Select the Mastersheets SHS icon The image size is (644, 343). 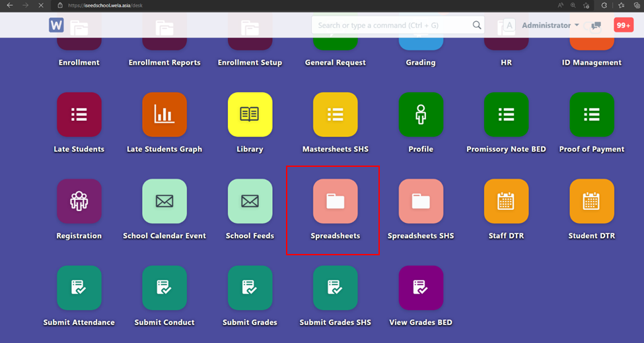(335, 115)
